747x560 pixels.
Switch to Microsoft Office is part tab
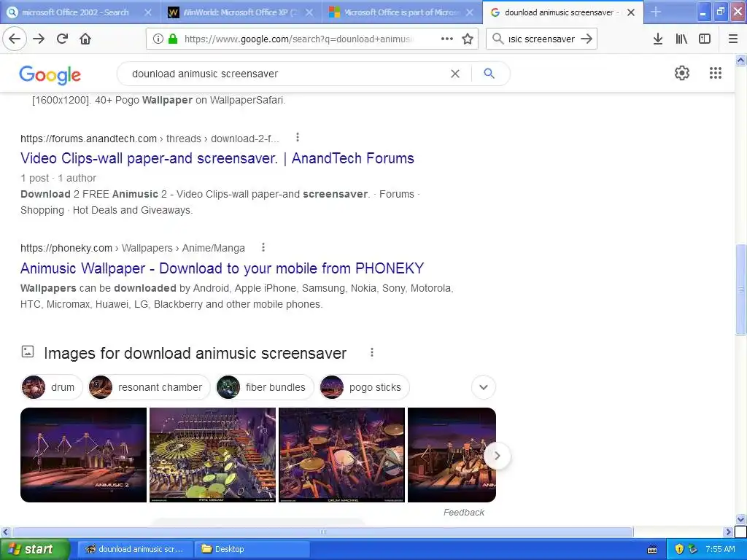(x=402, y=12)
